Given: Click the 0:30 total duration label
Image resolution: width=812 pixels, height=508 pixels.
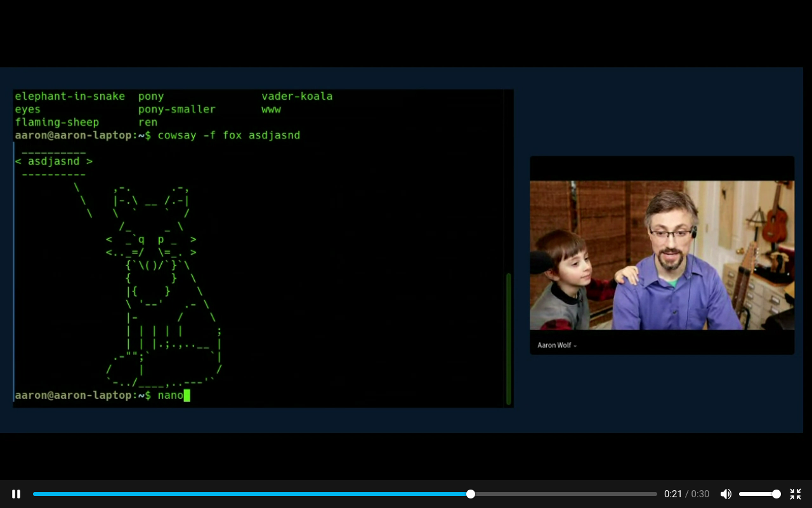Looking at the screenshot, I should tap(700, 494).
